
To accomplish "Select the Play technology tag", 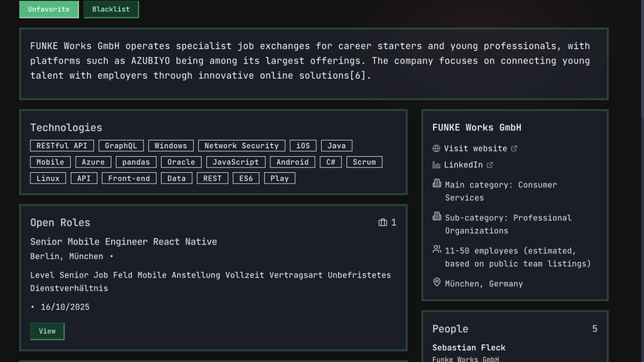I will pos(279,179).
